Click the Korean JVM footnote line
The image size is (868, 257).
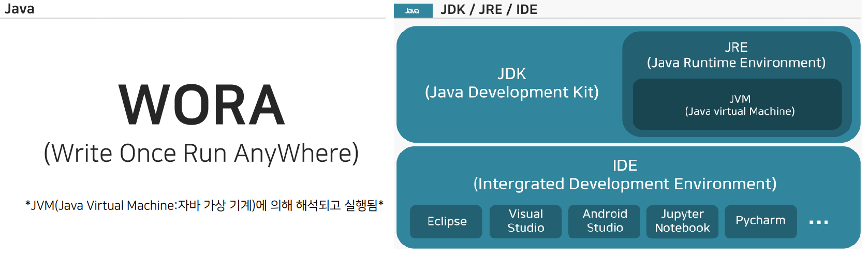204,205
